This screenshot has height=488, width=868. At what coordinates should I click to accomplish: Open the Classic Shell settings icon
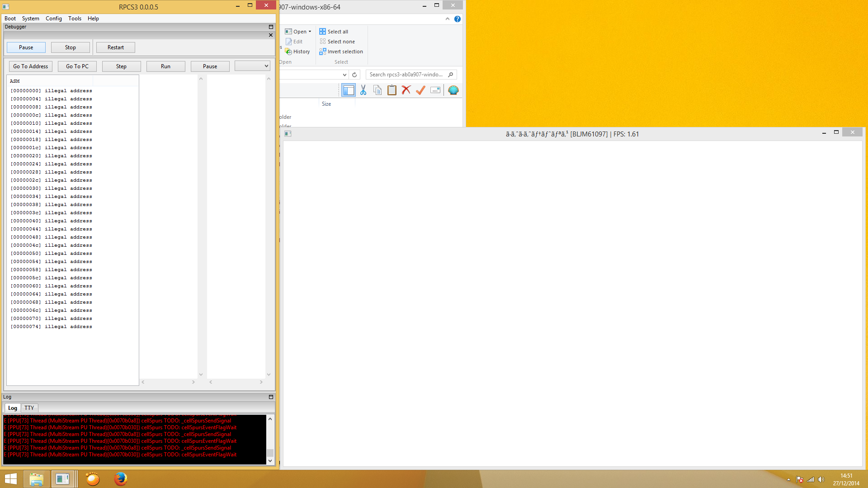pos(453,90)
